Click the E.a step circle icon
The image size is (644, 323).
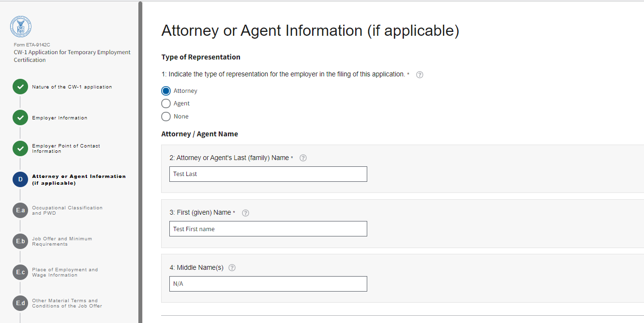tap(20, 210)
